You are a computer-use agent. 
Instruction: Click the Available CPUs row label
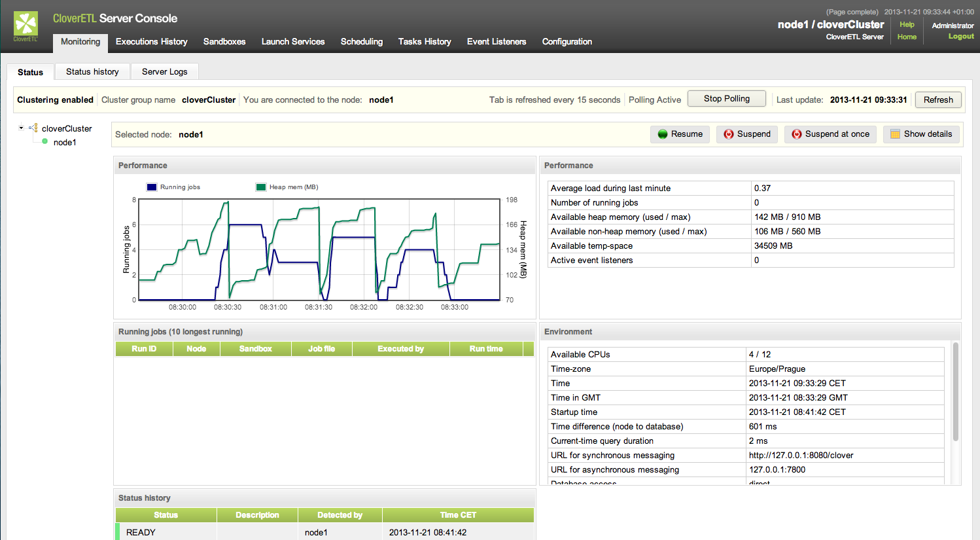click(580, 354)
